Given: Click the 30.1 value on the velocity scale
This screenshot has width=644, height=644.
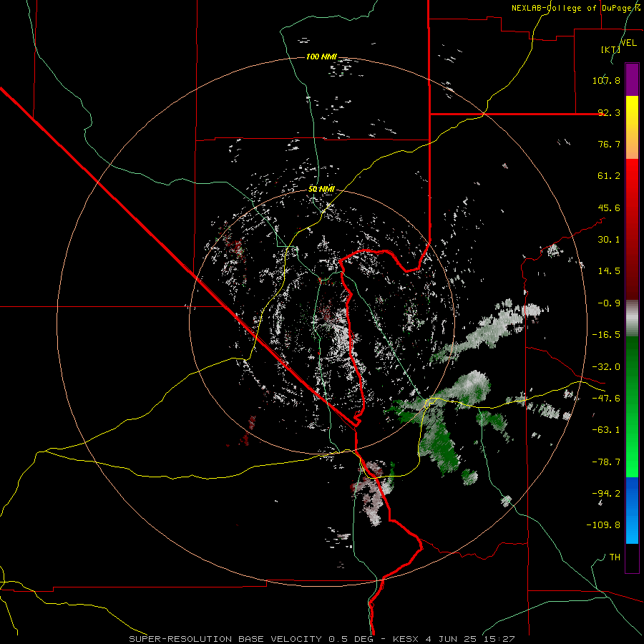Looking at the screenshot, I should 609,240.
